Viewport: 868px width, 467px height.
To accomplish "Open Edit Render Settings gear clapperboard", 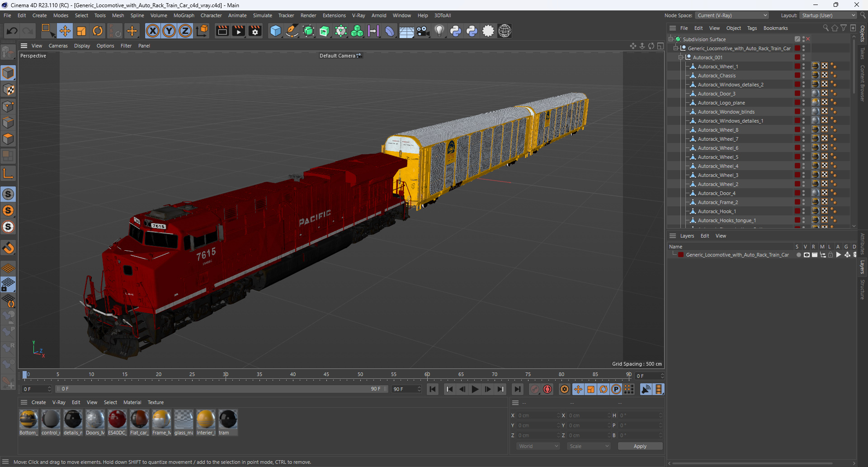I will click(255, 31).
